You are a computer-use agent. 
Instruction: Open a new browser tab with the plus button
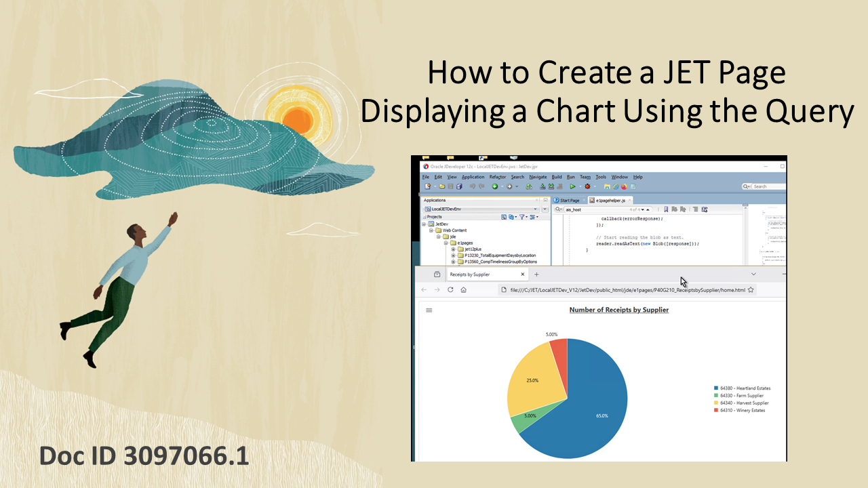click(x=536, y=274)
